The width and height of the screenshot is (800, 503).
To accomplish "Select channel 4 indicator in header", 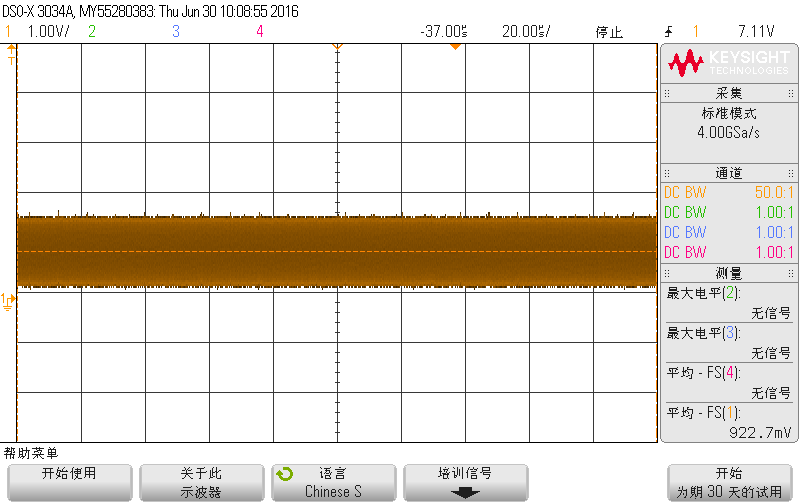I will 260,32.
